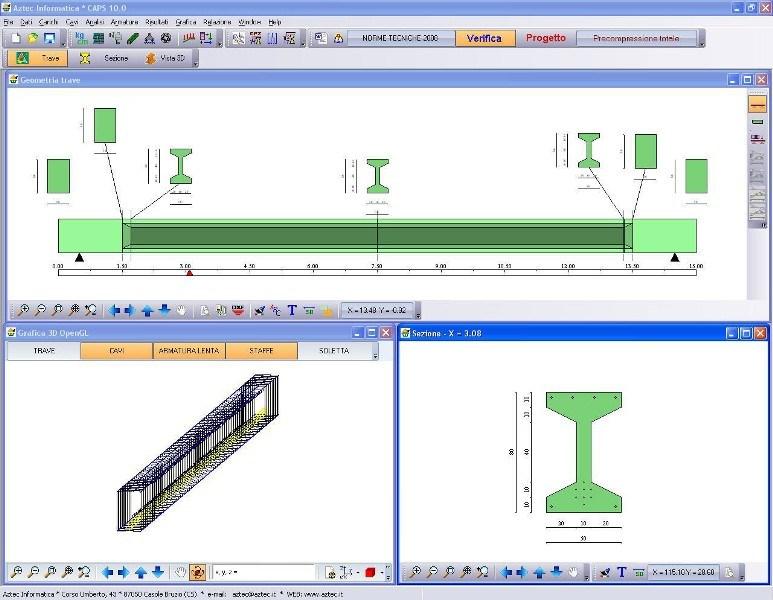The height and width of the screenshot is (600, 773).
Task: Click the warning triangle icon in top toolbar
Action: tap(338, 38)
